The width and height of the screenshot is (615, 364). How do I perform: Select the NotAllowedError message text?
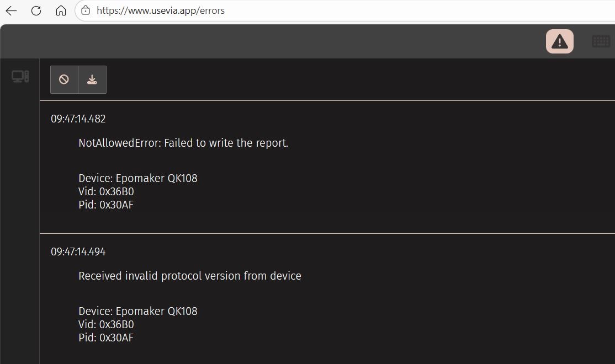(183, 143)
